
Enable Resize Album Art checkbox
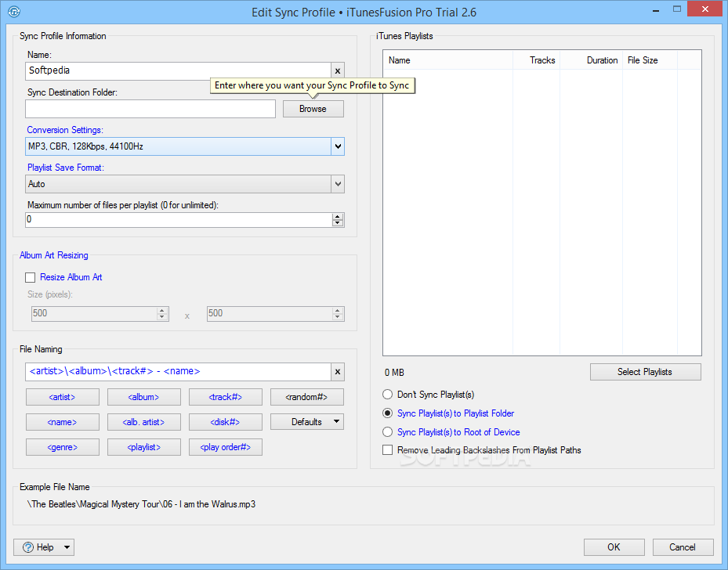click(31, 277)
